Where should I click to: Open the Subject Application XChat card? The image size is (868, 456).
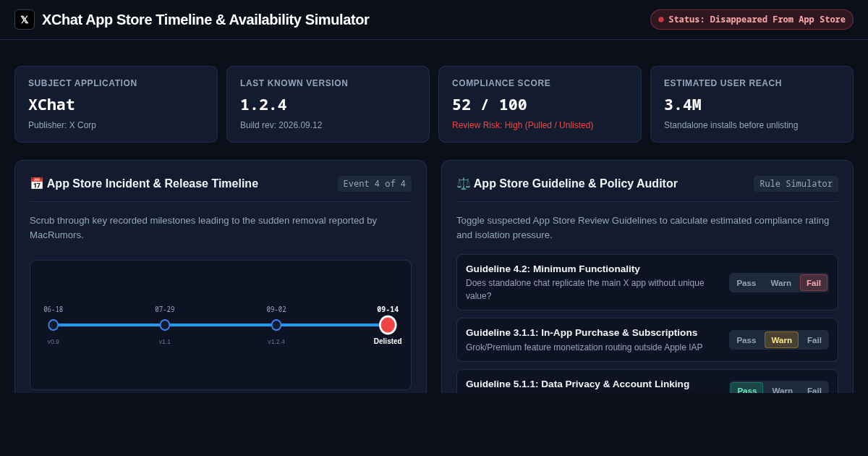(116, 104)
